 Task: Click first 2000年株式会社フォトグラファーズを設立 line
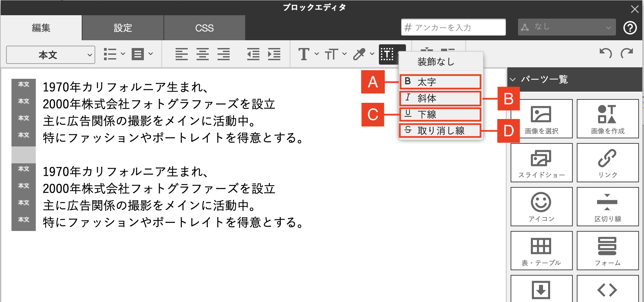[x=159, y=104]
